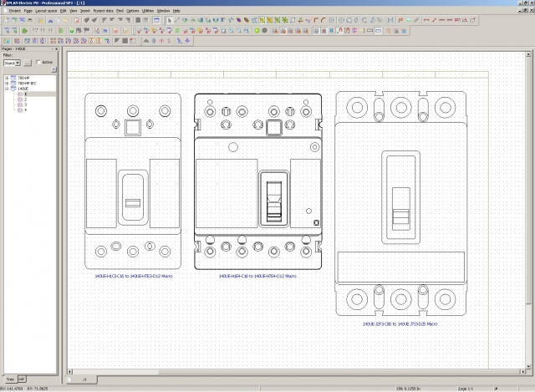Click the blue polyline icon in third toolbar

coord(180,41)
